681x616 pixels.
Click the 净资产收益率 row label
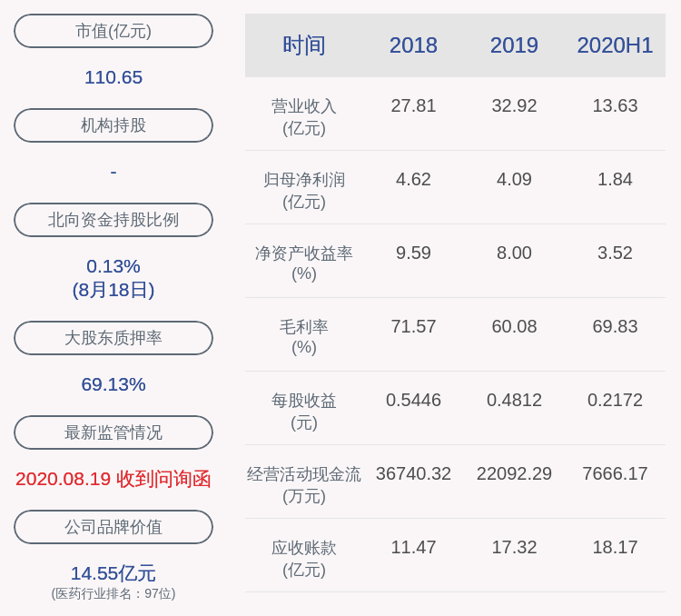(x=304, y=263)
